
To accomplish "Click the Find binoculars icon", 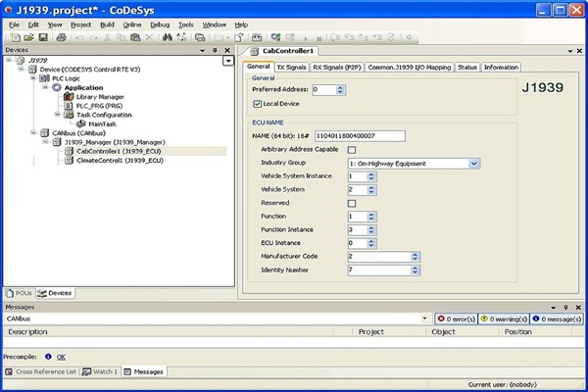I will point(168,37).
